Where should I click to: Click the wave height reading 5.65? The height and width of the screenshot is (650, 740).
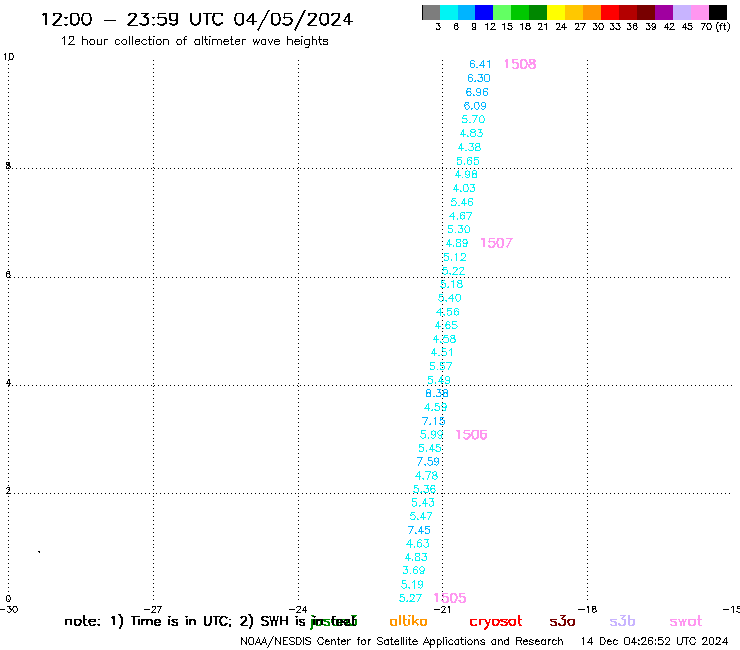[x=468, y=161]
